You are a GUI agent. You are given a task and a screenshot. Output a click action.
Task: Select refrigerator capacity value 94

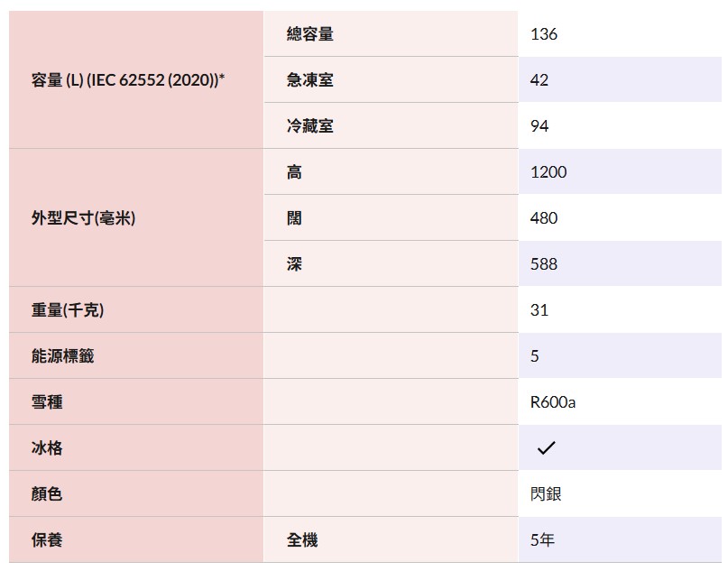click(539, 125)
